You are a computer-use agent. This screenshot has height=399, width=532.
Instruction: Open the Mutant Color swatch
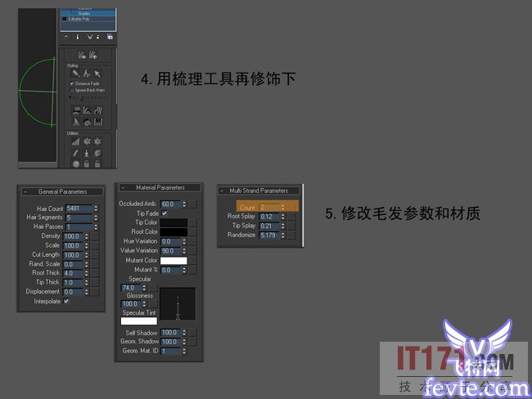[174, 261]
